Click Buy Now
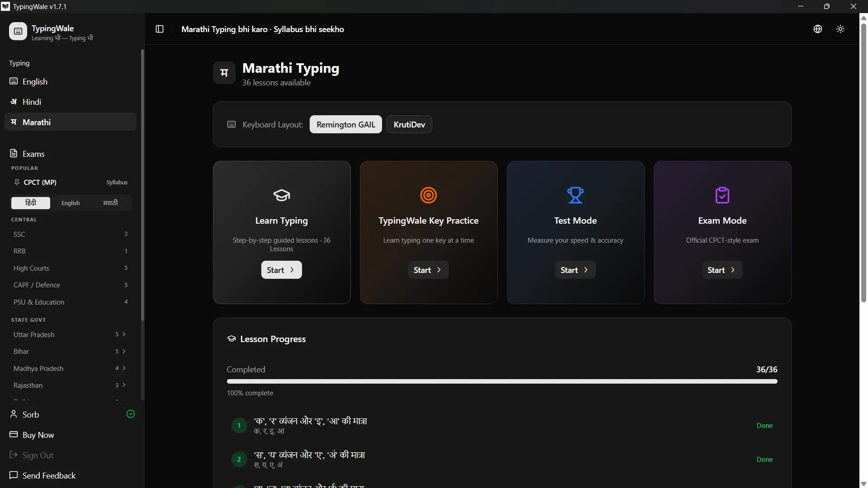 pos(71,435)
